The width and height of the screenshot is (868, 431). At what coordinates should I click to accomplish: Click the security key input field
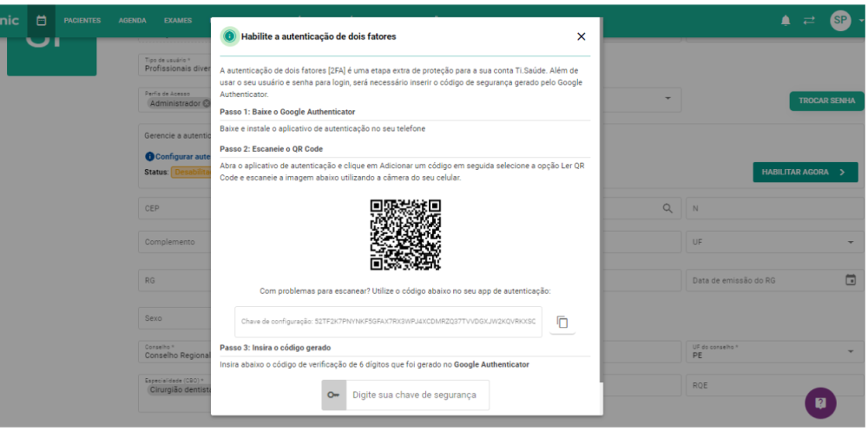pos(418,395)
